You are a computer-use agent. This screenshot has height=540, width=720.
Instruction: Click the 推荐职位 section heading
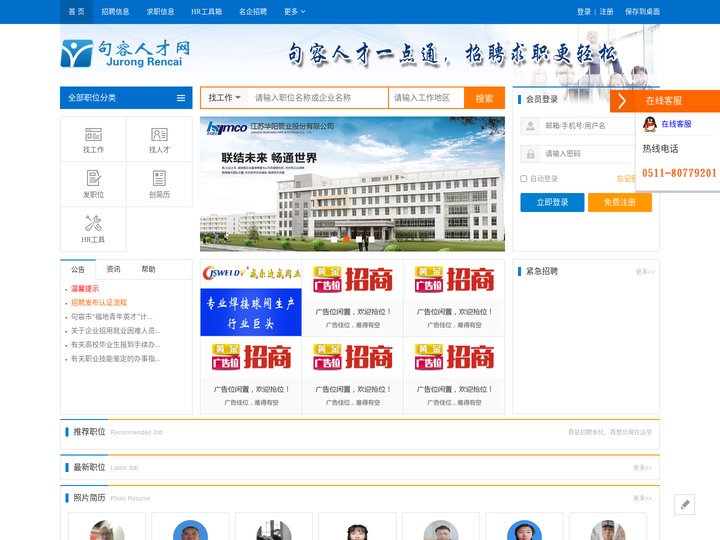(90, 432)
